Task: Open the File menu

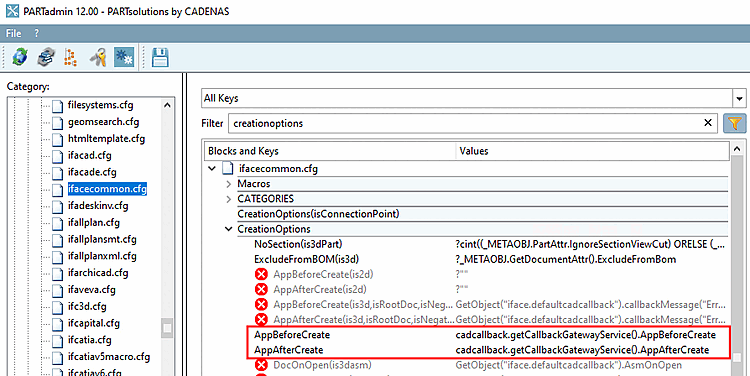Action: click(13, 33)
